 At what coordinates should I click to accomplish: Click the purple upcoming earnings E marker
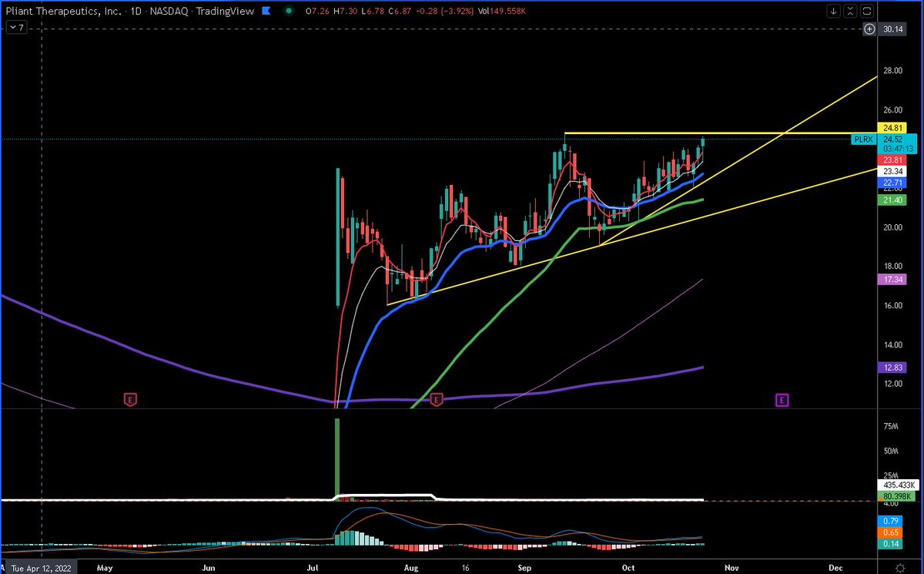782,399
